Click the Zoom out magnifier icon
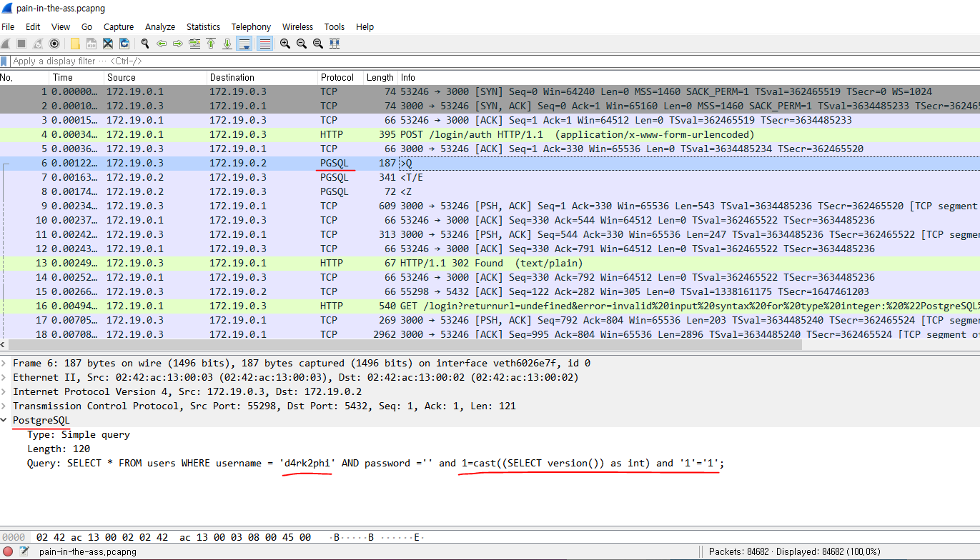 coord(302,44)
